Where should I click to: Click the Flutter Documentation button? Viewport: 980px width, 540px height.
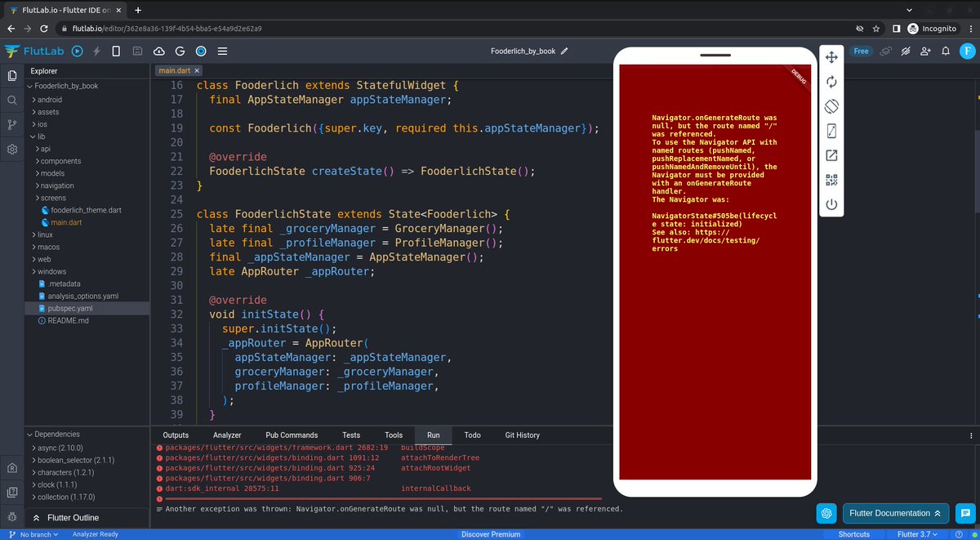(x=896, y=513)
